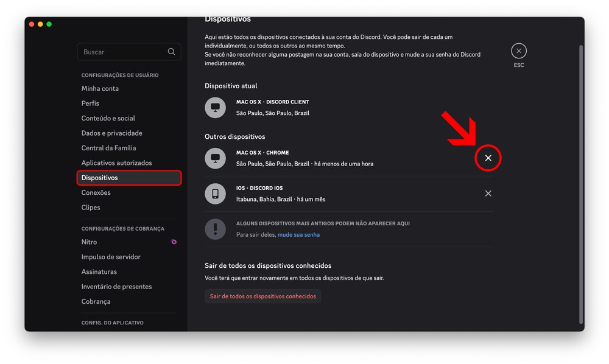
Task: Click the phone icon of the iOS device
Action: (215, 193)
